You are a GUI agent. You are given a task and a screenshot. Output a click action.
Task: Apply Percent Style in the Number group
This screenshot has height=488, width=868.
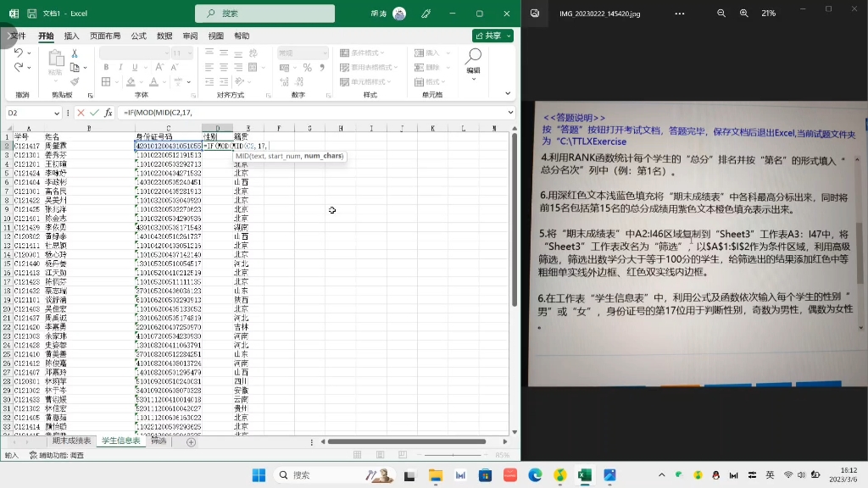coord(306,69)
